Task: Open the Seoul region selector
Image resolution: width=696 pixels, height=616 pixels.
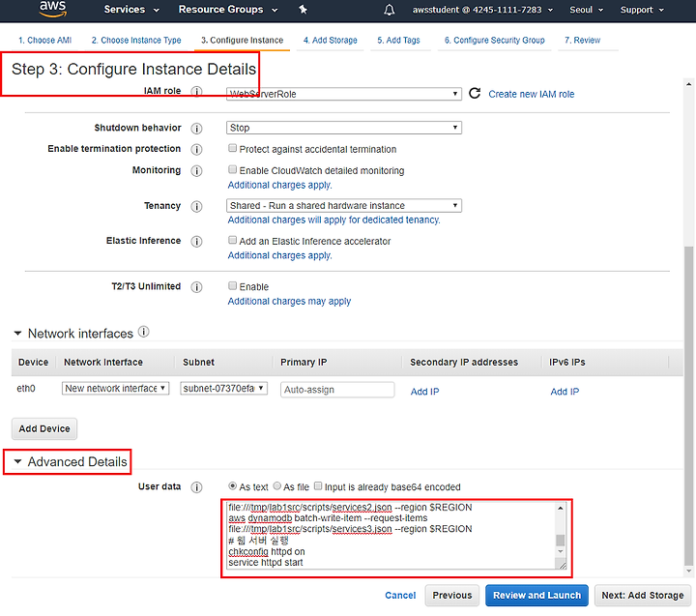Action: pos(586,10)
